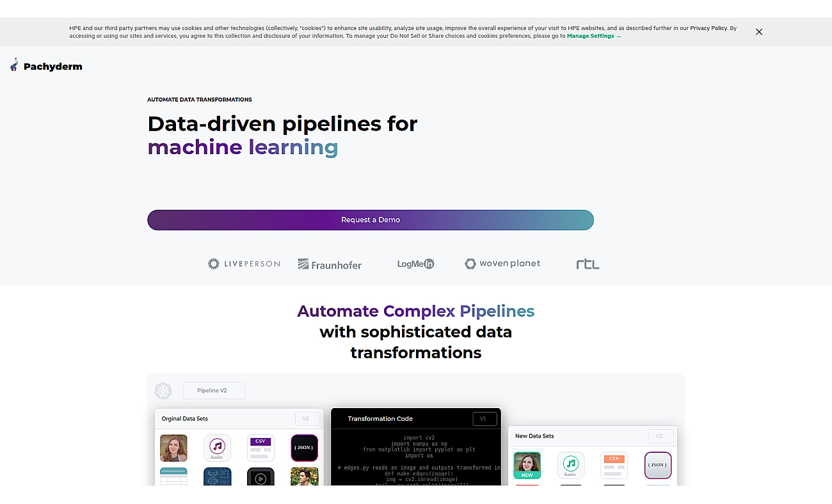Select black JSON icon in Original Data Sets
This screenshot has height=504, width=832.
[x=304, y=448]
